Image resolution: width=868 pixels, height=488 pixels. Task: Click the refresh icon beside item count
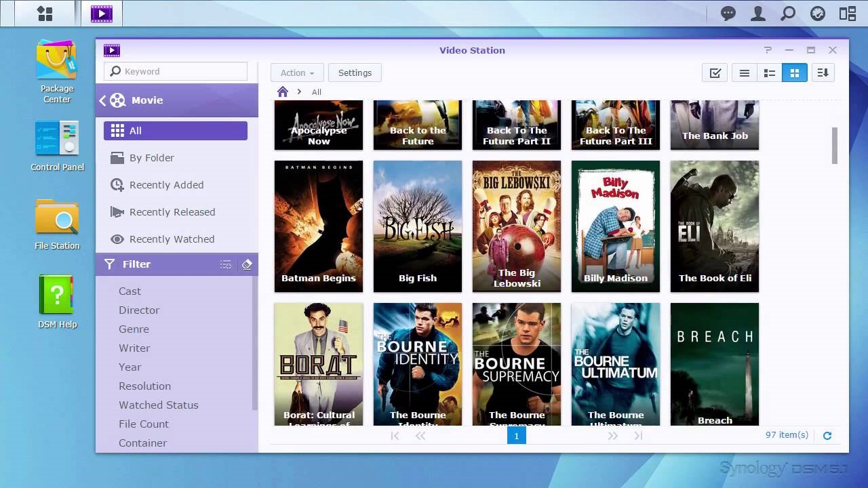[827, 436]
